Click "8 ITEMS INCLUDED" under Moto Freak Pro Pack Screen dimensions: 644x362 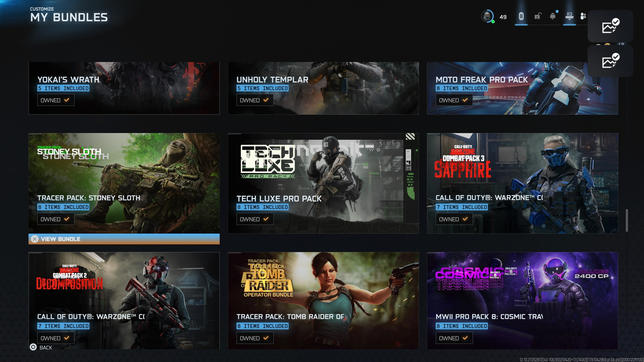coord(462,88)
